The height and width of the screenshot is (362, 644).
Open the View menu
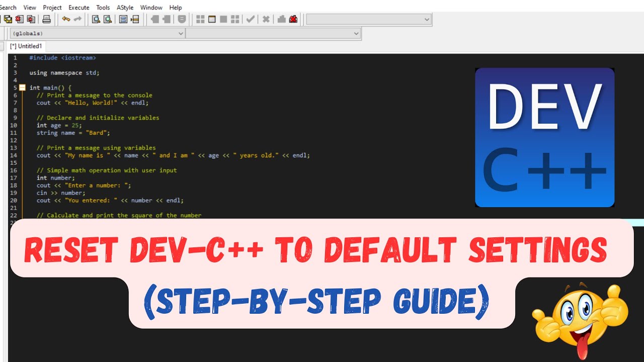pos(30,8)
